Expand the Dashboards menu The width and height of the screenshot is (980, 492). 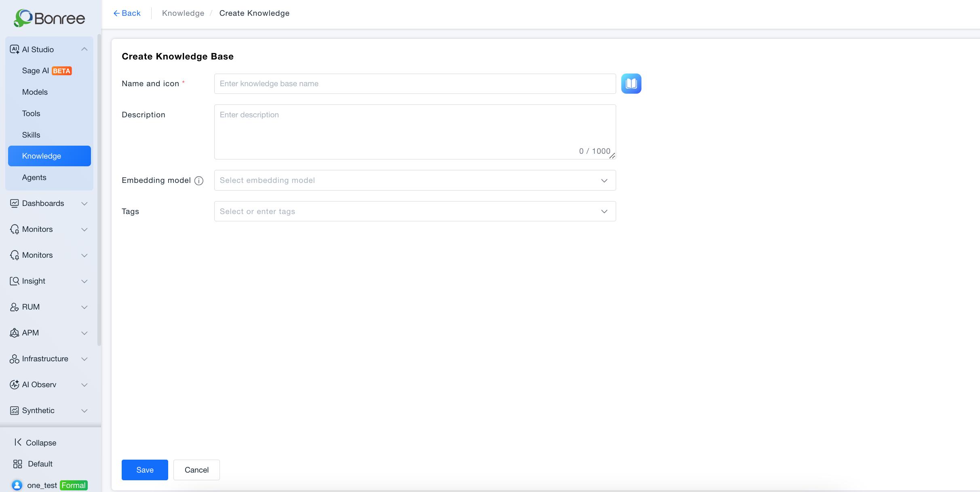(49, 203)
